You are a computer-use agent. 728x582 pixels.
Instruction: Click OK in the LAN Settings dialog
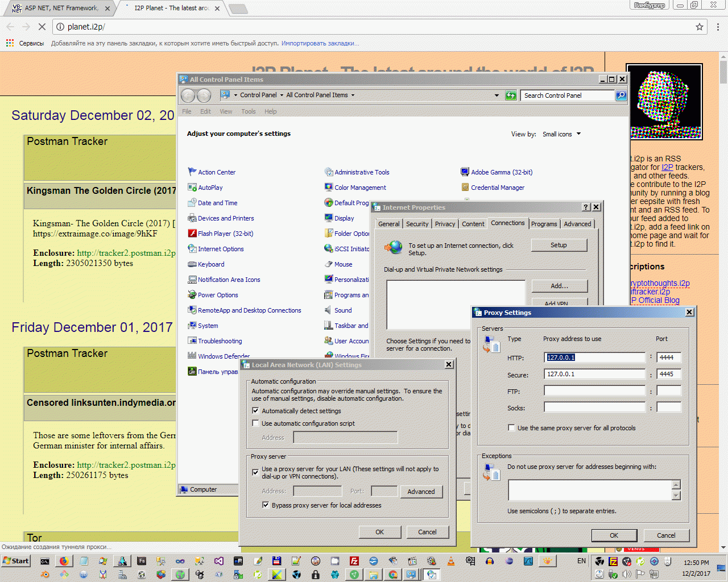tap(380, 532)
